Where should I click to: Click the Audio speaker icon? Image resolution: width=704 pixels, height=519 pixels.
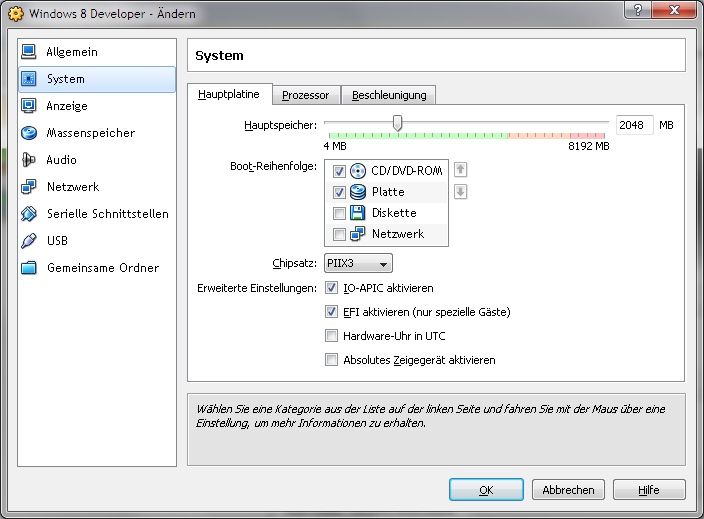[29, 160]
